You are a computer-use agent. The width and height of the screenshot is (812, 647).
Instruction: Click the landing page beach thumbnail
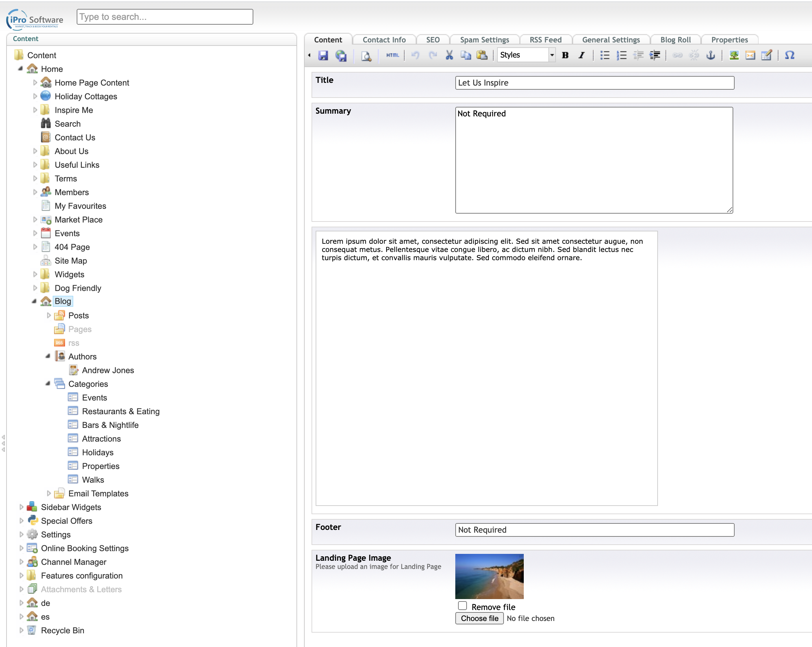click(489, 576)
